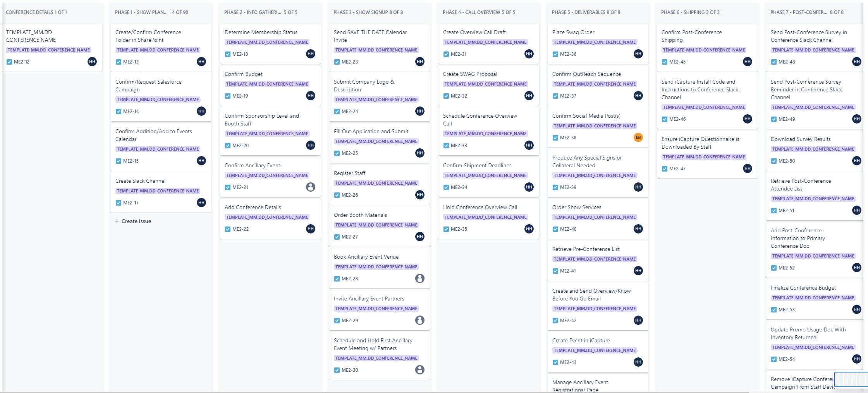Click the Create issue button
Viewport: 868px width, 393px height.
tap(133, 221)
